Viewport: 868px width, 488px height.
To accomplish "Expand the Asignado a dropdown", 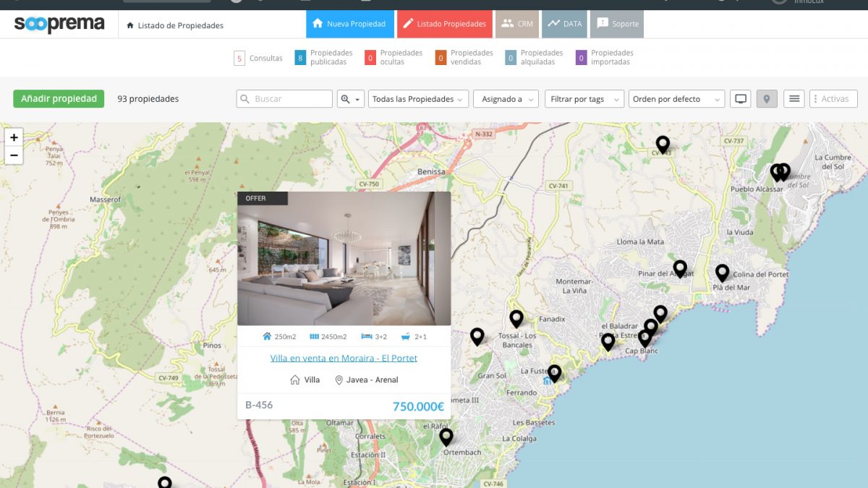I will [x=506, y=99].
